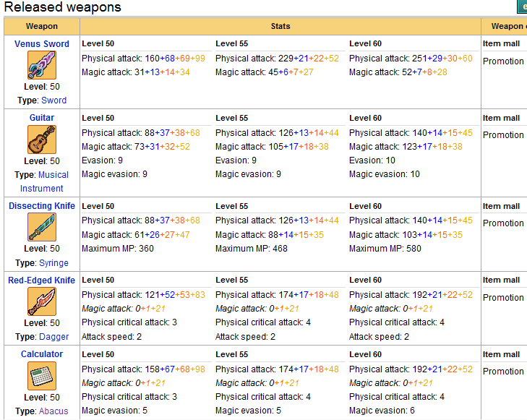Viewport: 527px width, 420px height.
Task: Click the Dissecting Knife weapon icon
Action: pos(42,227)
